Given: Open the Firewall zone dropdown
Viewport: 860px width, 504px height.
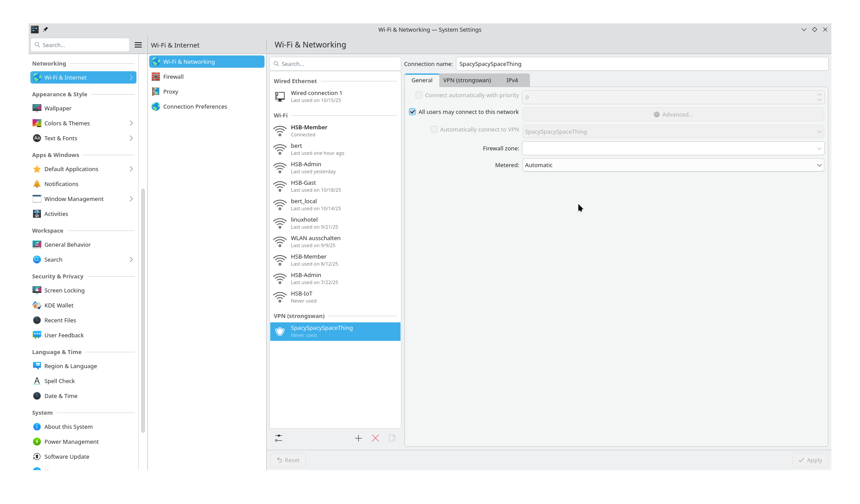Looking at the screenshot, I should pos(673,148).
